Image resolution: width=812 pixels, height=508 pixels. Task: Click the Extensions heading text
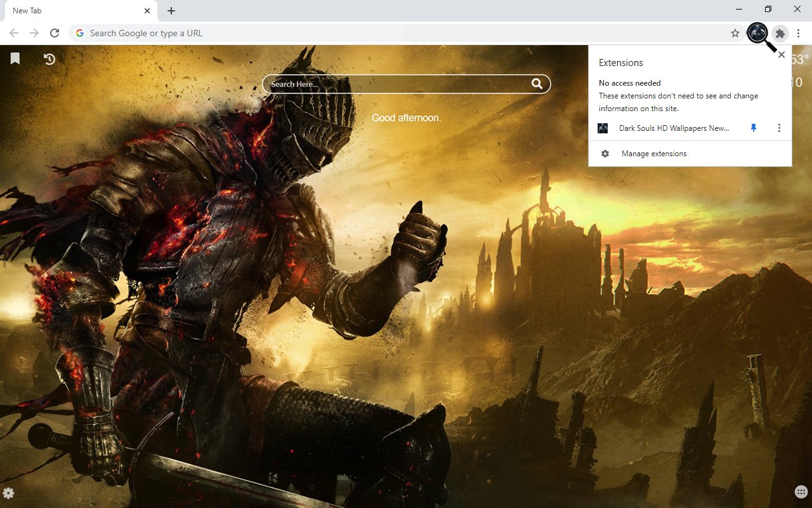(x=621, y=63)
